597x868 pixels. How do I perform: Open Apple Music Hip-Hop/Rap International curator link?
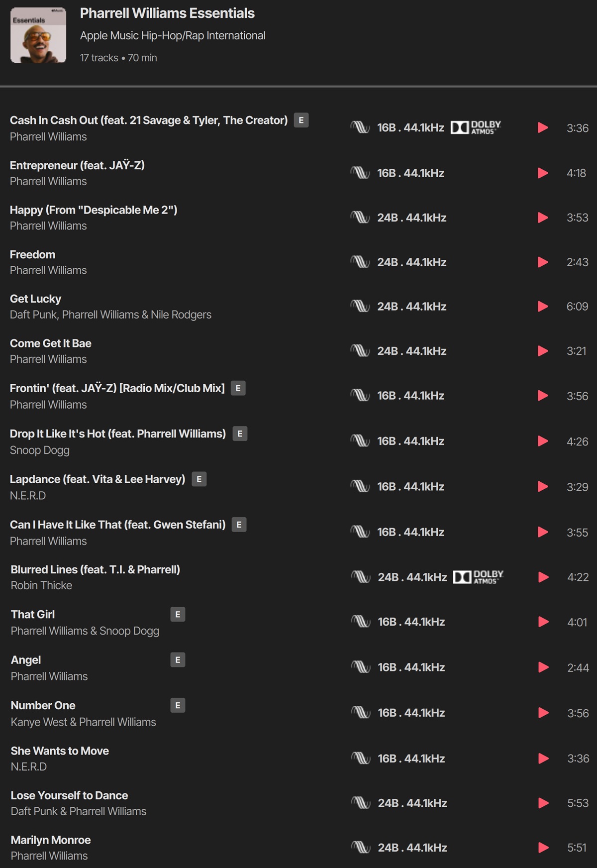(173, 36)
